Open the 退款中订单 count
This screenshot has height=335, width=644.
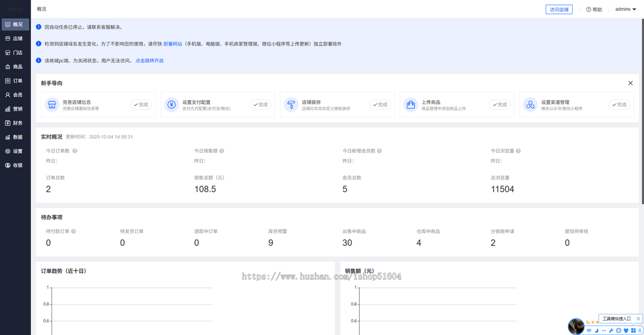196,243
